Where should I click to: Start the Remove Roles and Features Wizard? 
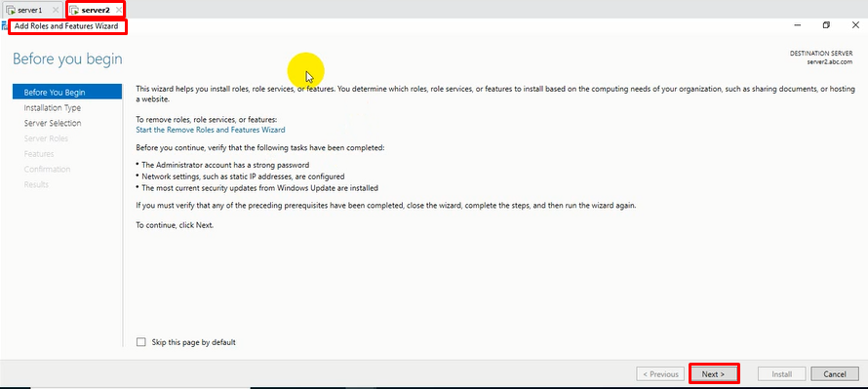pyautogui.click(x=211, y=130)
